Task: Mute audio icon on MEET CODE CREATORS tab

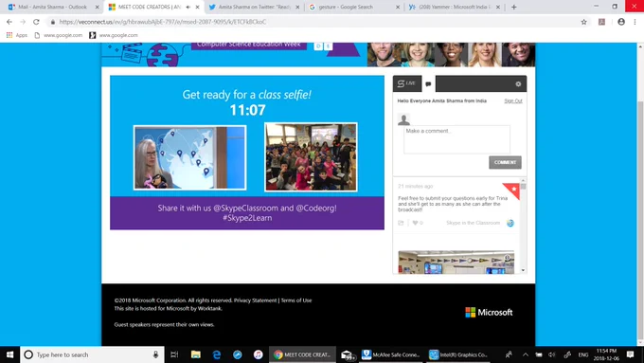Action: [x=188, y=7]
